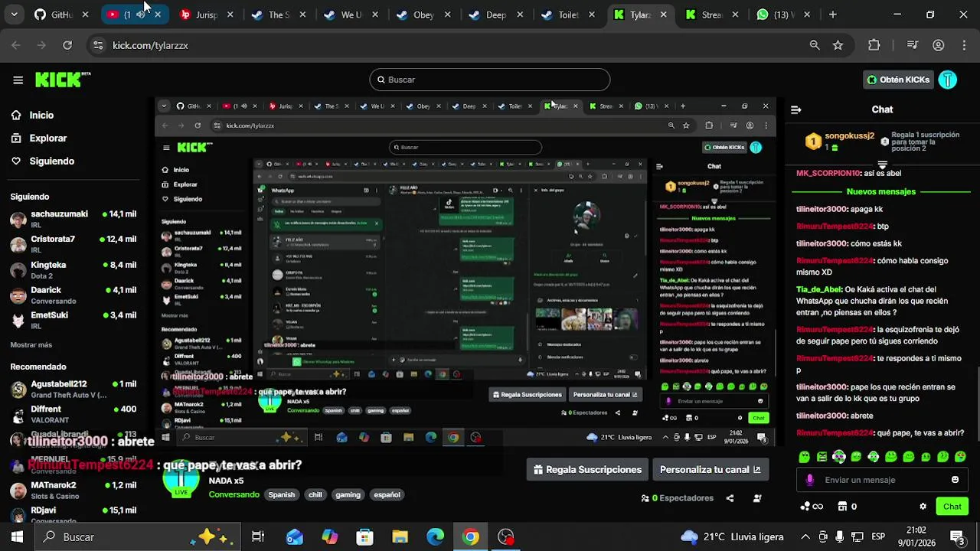This screenshot has height=551, width=980.
Task: Open chat settings gear
Action: pyautogui.click(x=923, y=507)
